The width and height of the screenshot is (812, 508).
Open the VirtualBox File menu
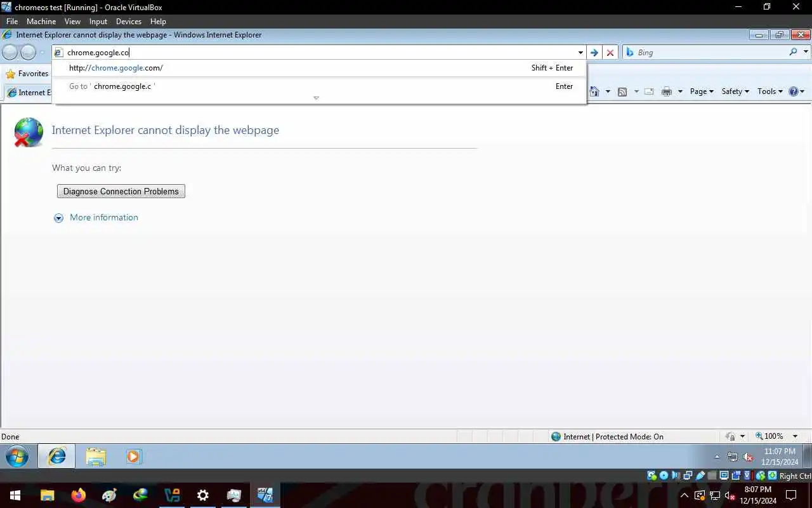(x=12, y=21)
